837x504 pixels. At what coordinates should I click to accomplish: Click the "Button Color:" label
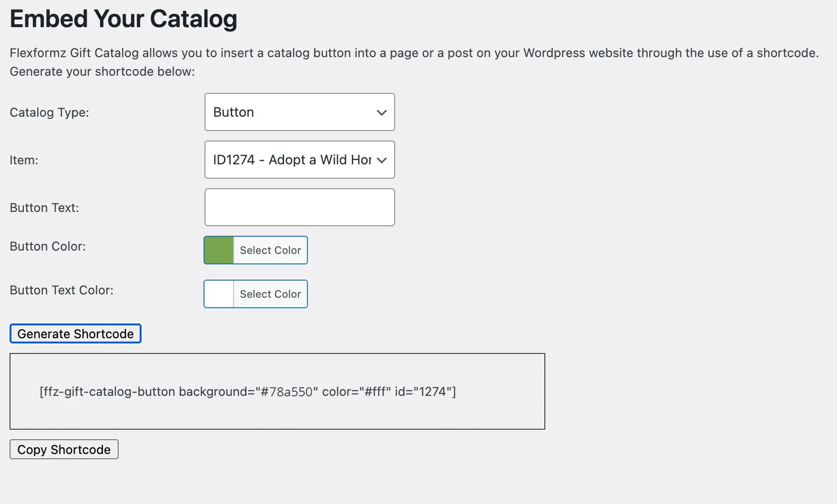click(48, 246)
